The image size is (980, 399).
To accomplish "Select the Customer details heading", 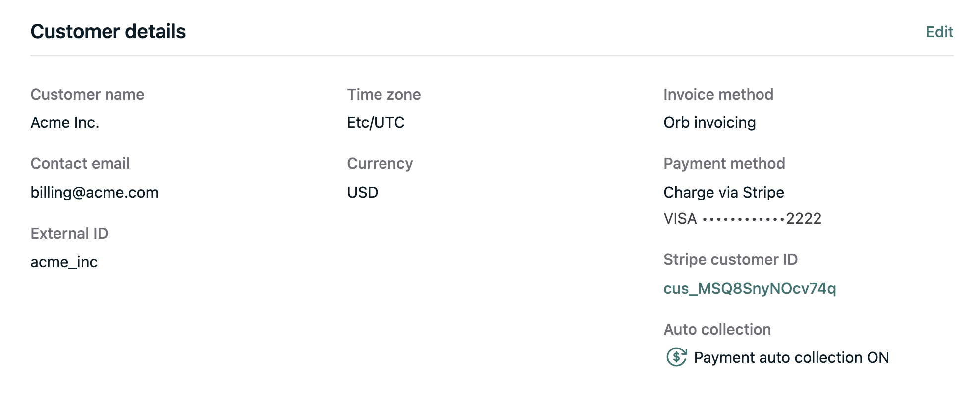I will (x=108, y=31).
